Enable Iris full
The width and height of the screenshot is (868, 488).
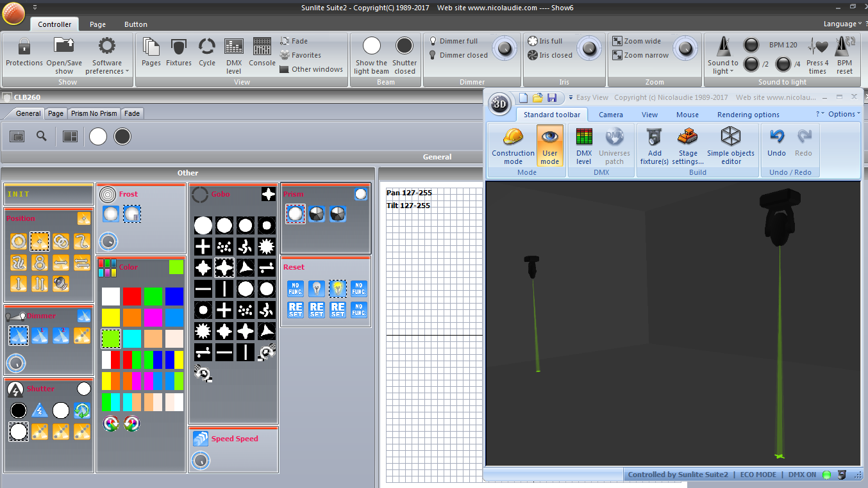(x=545, y=41)
